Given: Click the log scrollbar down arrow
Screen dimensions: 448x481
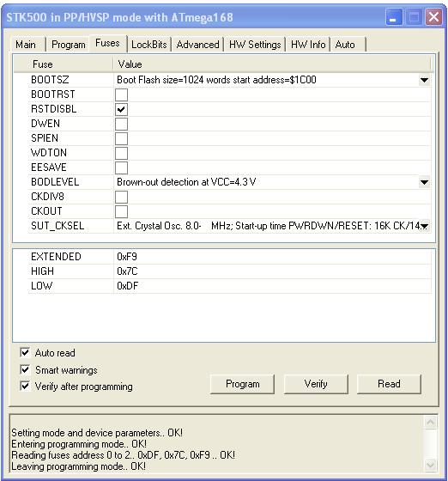Looking at the screenshot, I should [430, 465].
